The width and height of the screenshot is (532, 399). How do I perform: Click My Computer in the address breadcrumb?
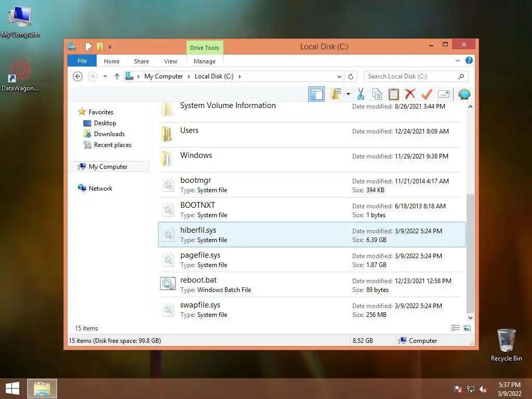(x=164, y=76)
